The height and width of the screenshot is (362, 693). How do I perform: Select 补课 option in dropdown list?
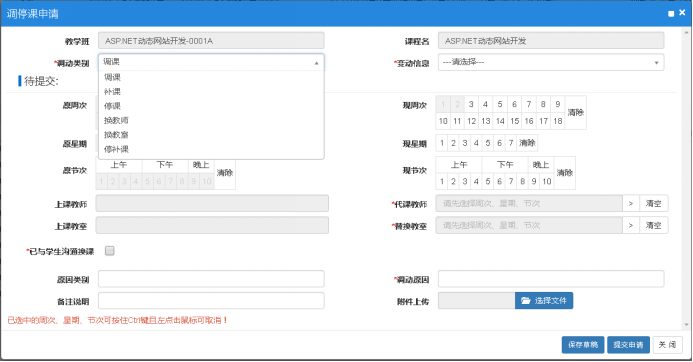tap(211, 91)
